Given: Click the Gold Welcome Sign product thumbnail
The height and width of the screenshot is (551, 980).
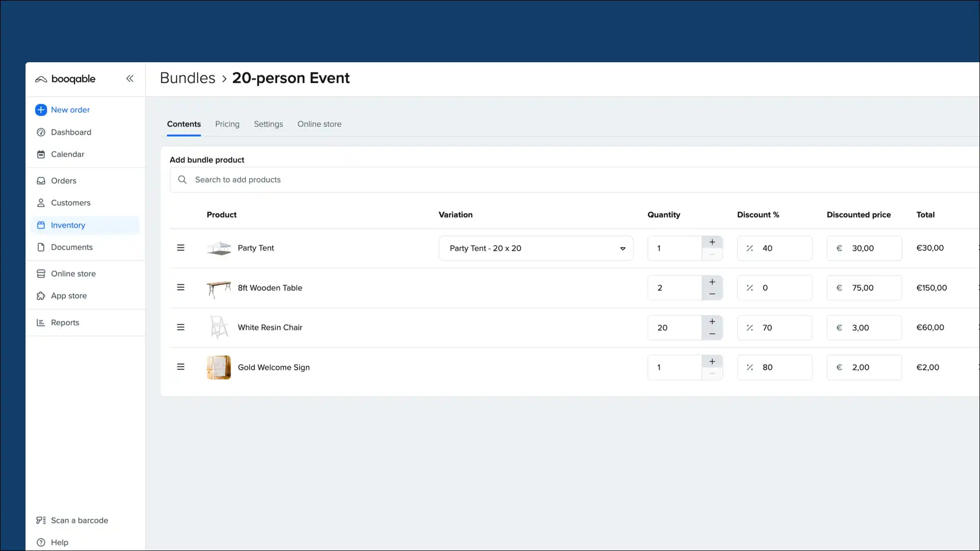Looking at the screenshot, I should pyautogui.click(x=218, y=367).
